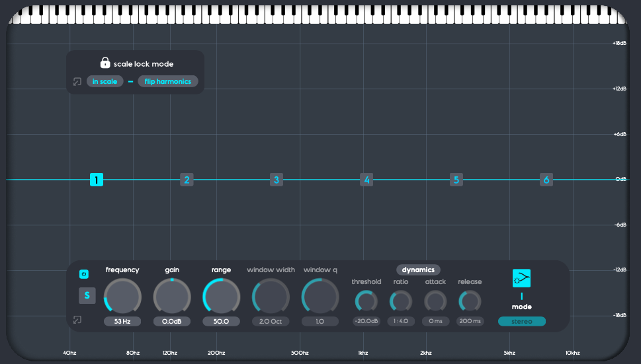Click the scale lock mode title
The height and width of the screenshot is (364, 641).
coord(144,63)
